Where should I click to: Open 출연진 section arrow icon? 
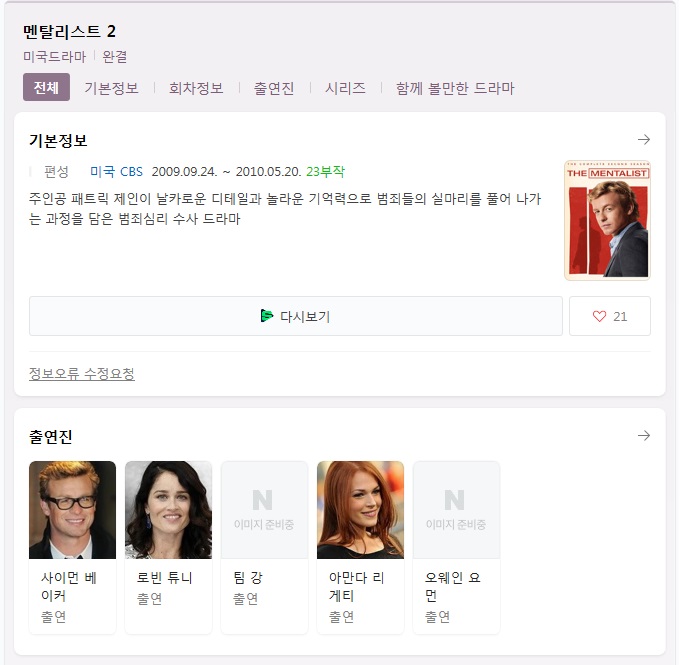(x=643, y=435)
